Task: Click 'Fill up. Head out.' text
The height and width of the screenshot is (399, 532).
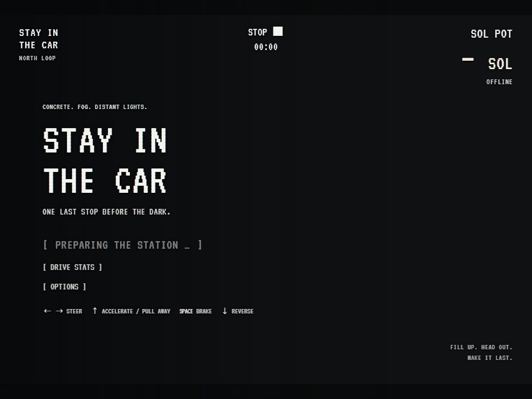Action: (481, 347)
